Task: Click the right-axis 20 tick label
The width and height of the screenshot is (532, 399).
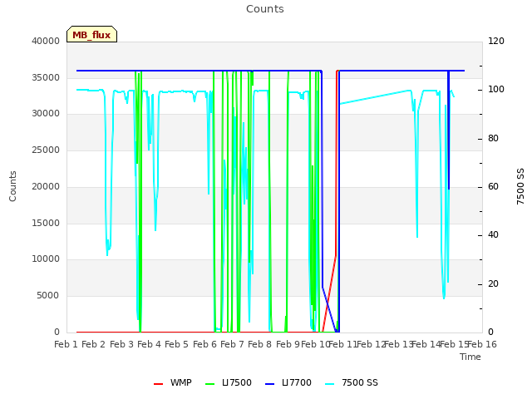Action: pos(493,283)
